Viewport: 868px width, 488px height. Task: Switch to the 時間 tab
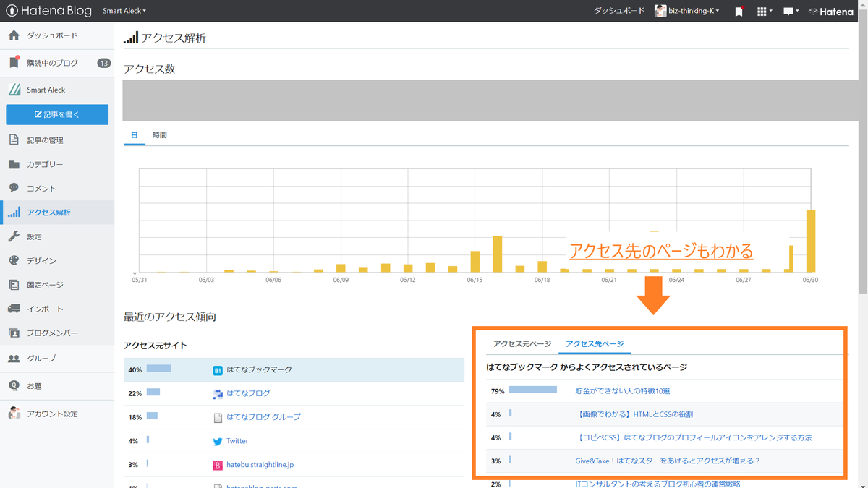click(x=160, y=135)
